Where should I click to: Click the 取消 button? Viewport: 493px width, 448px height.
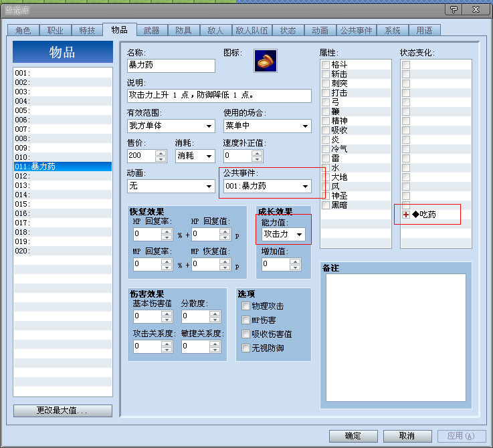(x=407, y=436)
